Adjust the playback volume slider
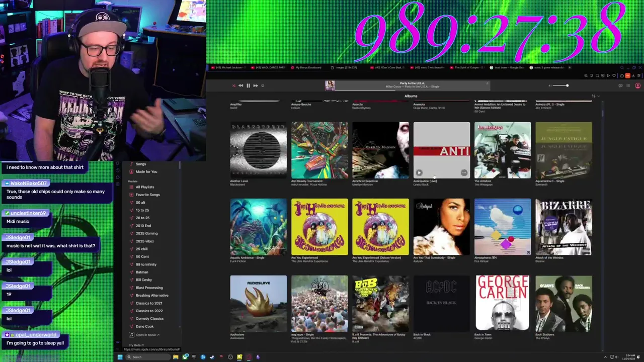This screenshot has height=362, width=644. [x=559, y=85]
